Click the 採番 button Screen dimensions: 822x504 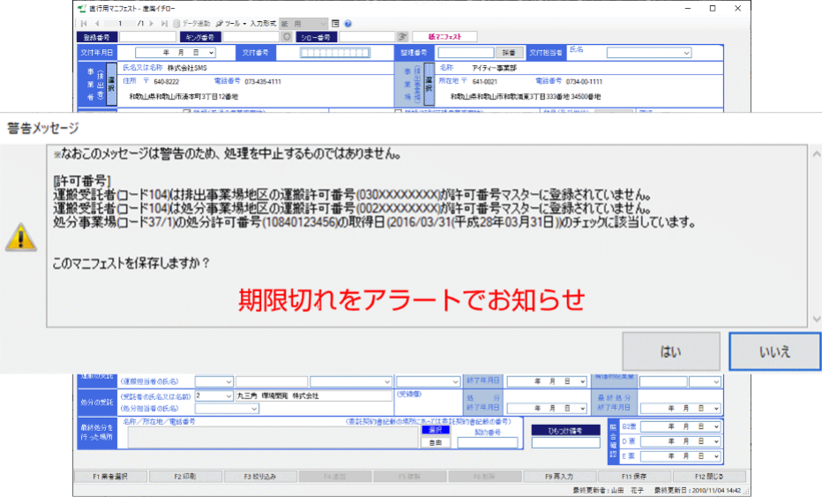[509, 52]
